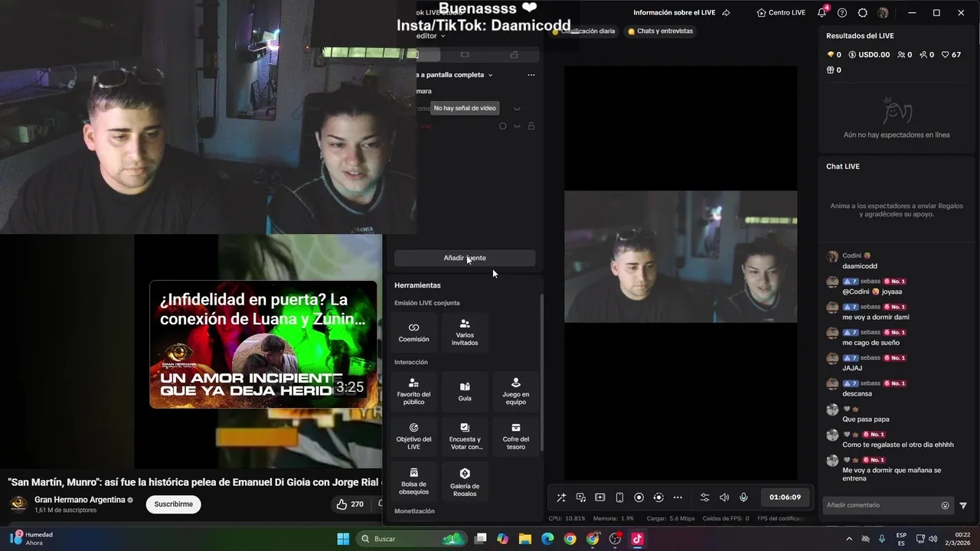Click Añadir fuente button

[x=465, y=258]
